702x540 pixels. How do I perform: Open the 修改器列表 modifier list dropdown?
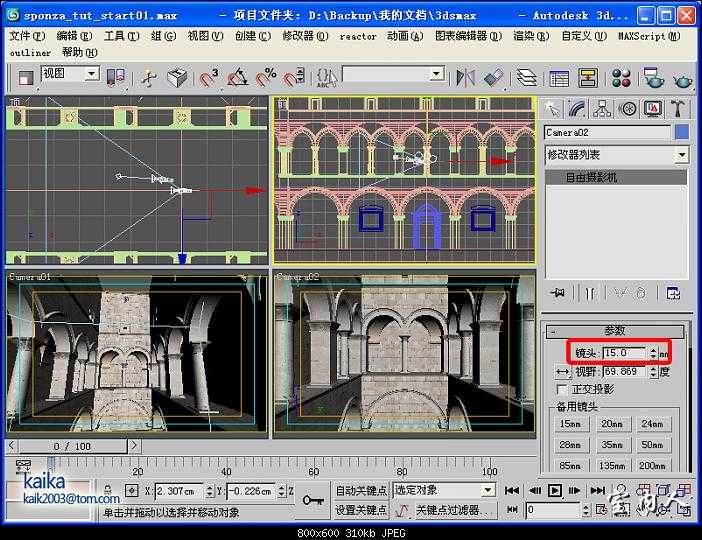(x=681, y=155)
